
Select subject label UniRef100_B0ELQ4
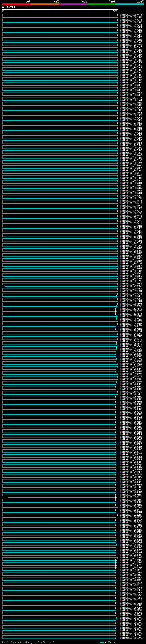click(131, 567)
